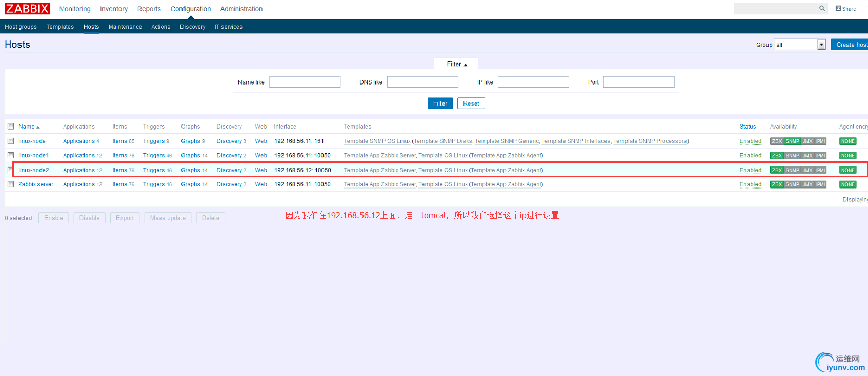868x376 pixels.
Task: Go to Actions submenu
Action: coord(160,27)
